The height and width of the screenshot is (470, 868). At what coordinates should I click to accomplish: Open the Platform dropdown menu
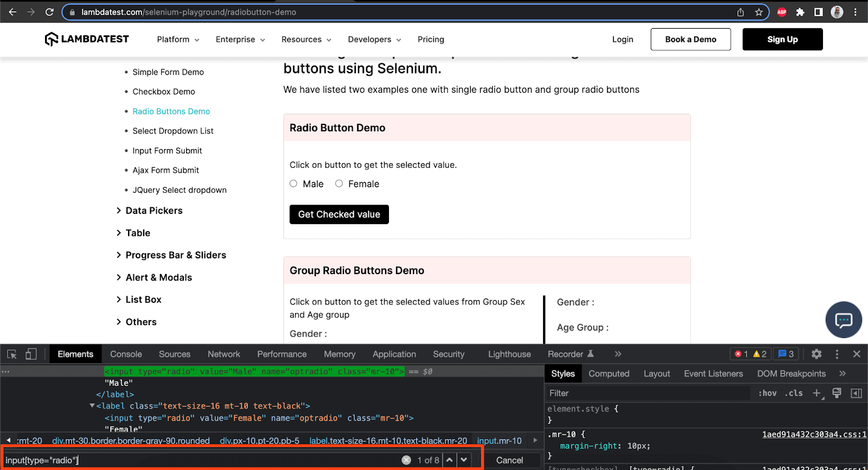tap(178, 39)
